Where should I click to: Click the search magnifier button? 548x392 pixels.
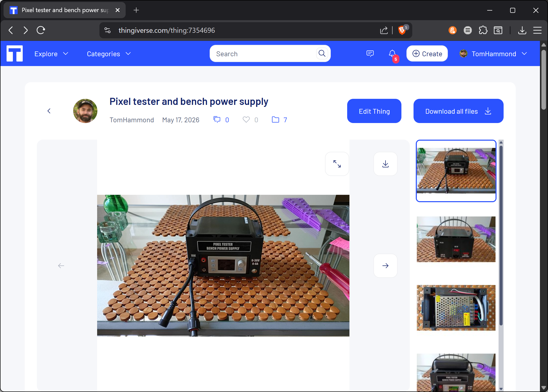pyautogui.click(x=322, y=53)
